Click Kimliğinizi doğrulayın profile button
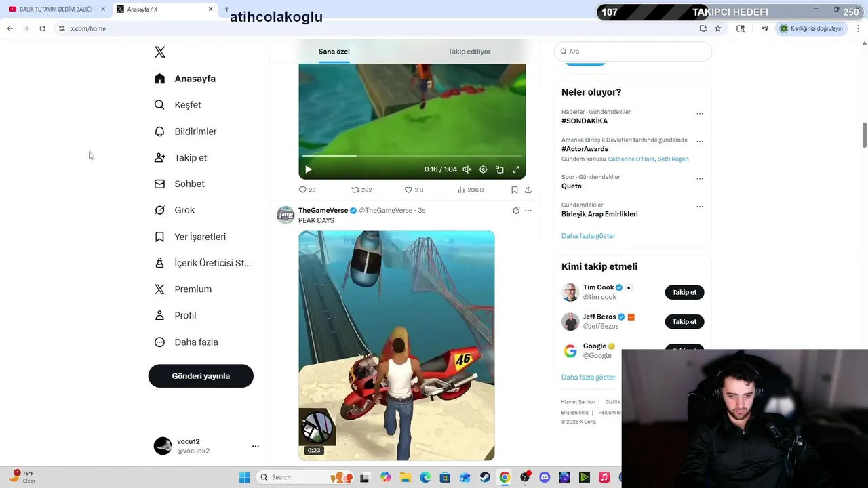This screenshot has height=488, width=868. click(x=811, y=28)
